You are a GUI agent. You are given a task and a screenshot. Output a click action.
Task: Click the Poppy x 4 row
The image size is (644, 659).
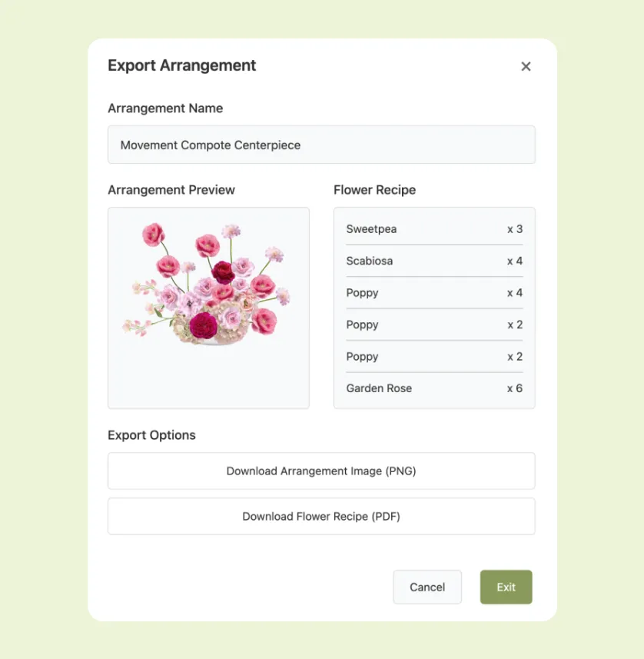pos(434,293)
